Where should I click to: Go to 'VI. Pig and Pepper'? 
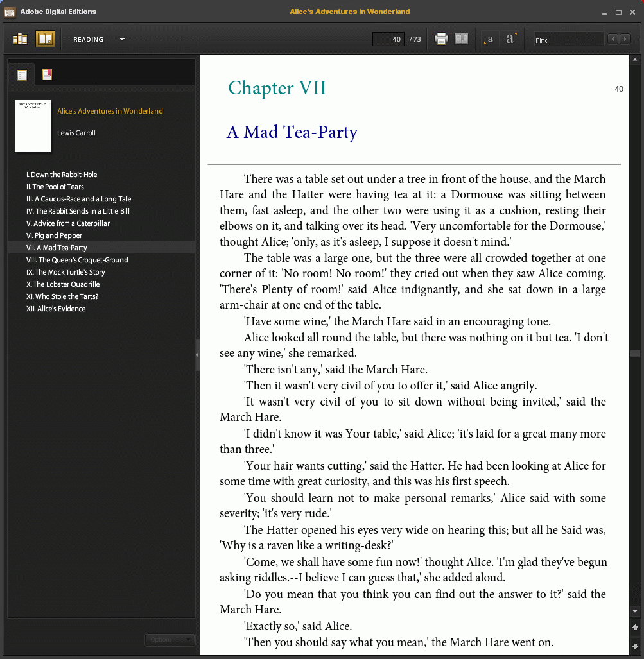coord(54,235)
